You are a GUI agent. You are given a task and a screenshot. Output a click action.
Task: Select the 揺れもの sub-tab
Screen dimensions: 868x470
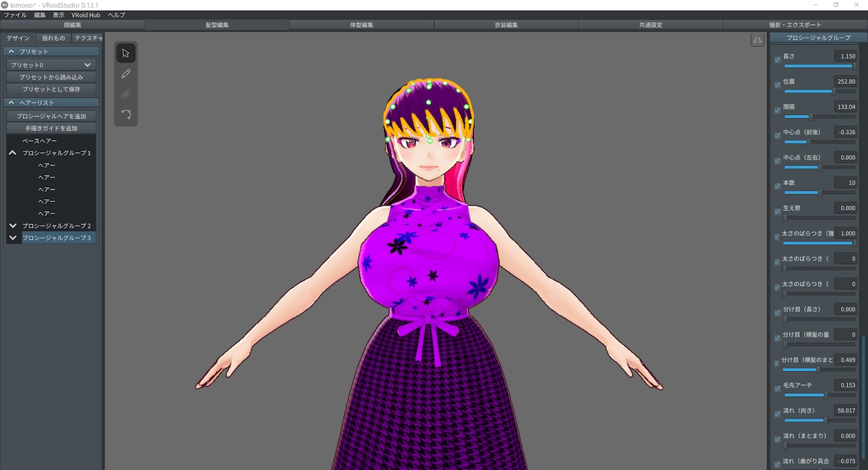53,38
